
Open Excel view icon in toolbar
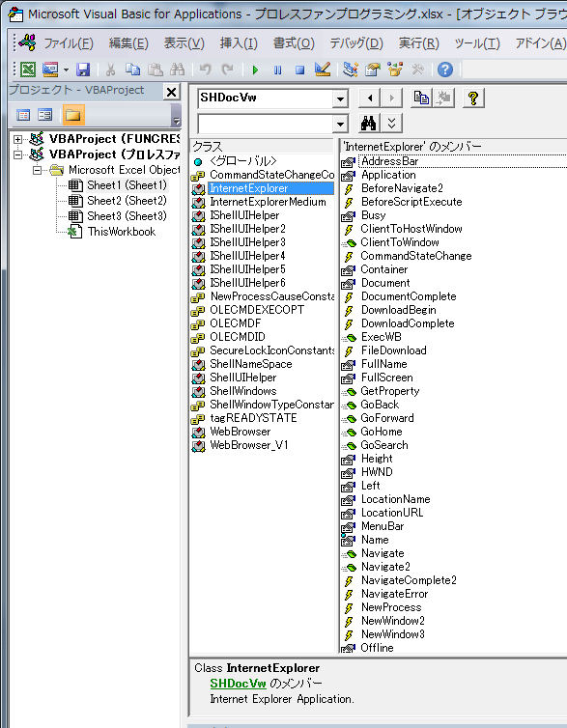pyautogui.click(x=28, y=70)
